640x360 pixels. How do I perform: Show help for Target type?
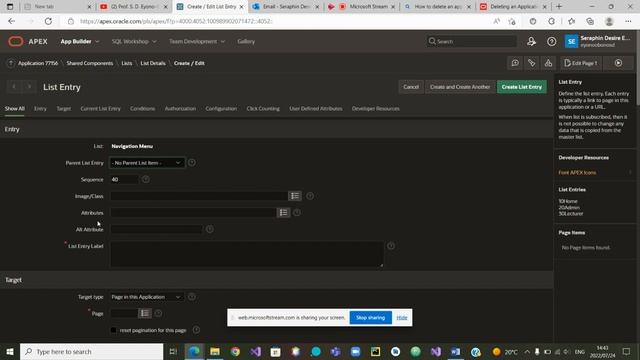tap(191, 297)
